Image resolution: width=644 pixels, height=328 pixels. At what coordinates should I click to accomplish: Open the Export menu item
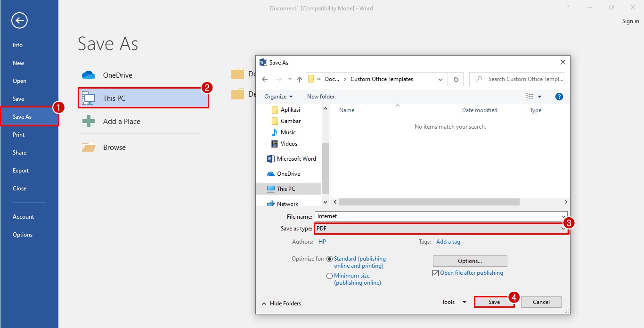(x=20, y=170)
